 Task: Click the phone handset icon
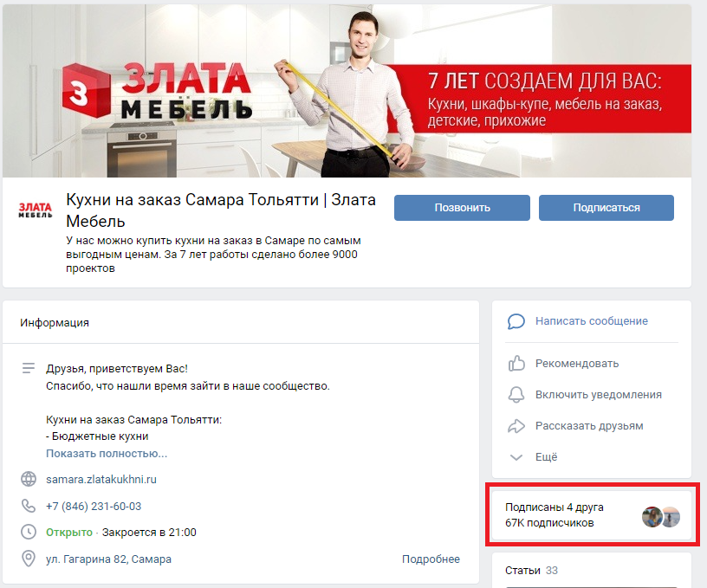[29, 506]
